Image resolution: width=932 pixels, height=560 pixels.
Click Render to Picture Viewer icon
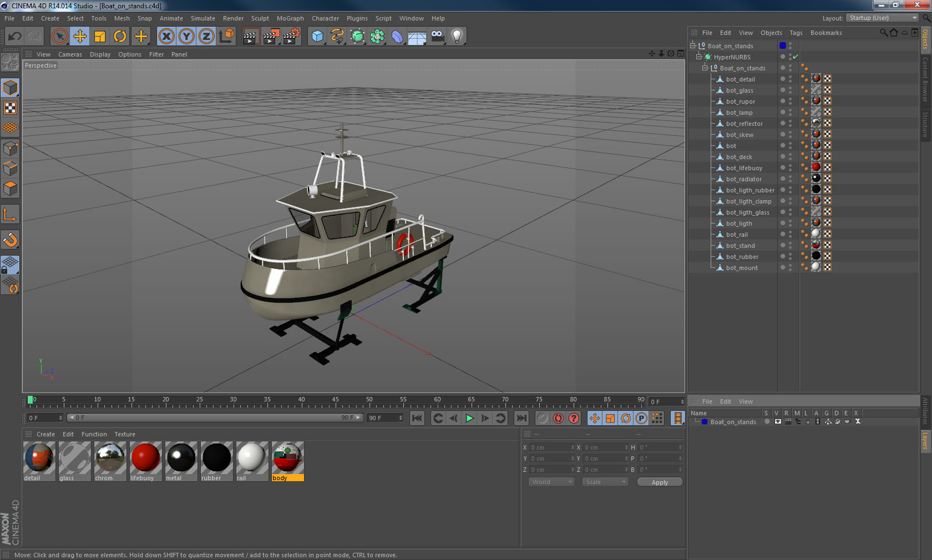coord(271,37)
